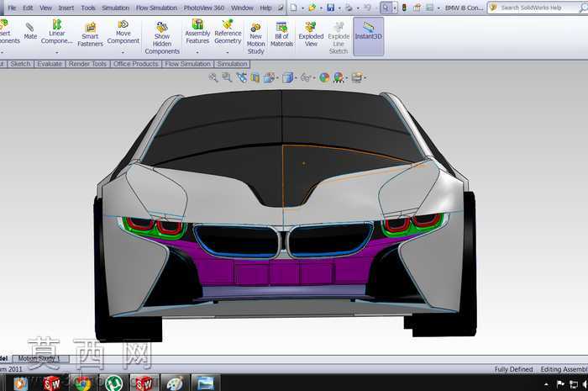Expand the Save dropdown arrow
This screenshot has height=391, width=588.
tap(339, 8)
